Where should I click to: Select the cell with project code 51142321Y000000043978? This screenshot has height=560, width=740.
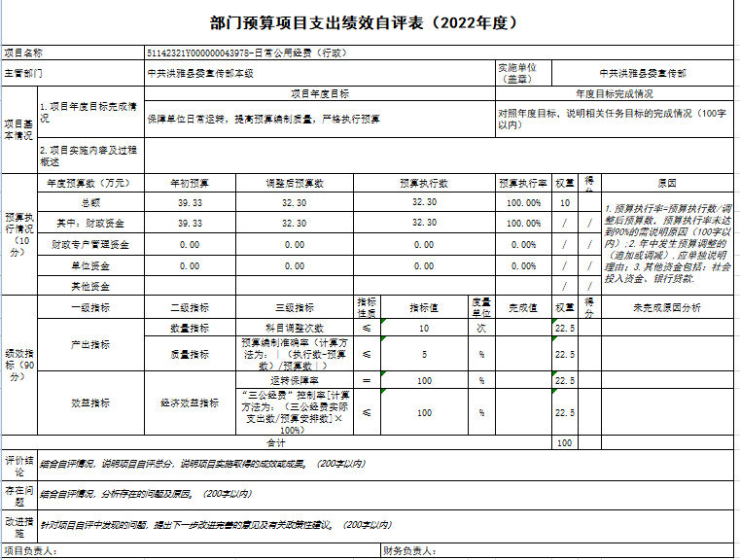coord(439,52)
